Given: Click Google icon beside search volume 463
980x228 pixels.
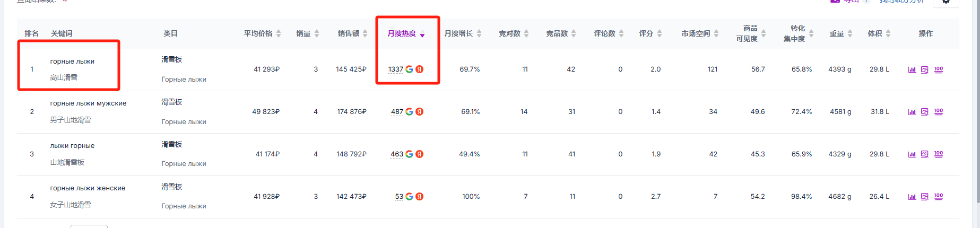Looking at the screenshot, I should coord(409,154).
